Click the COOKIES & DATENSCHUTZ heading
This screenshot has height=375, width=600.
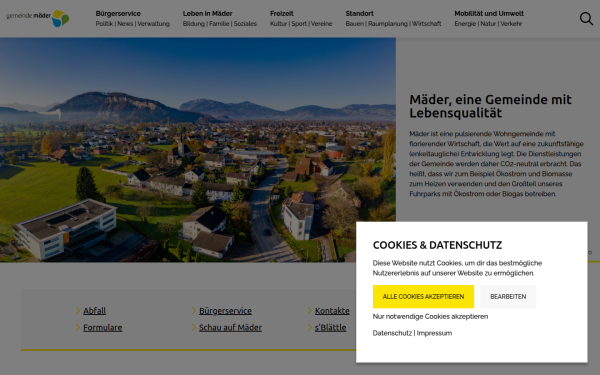[437, 245]
